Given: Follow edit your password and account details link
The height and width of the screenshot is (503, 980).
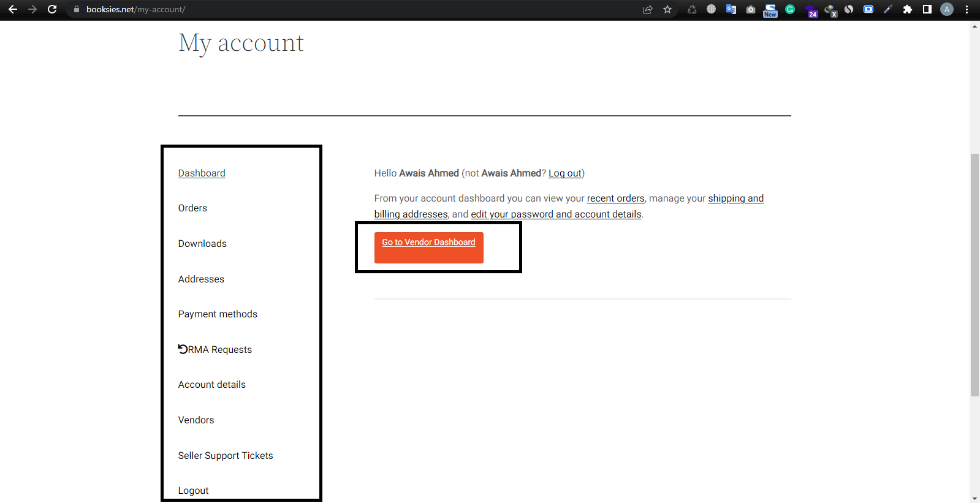Looking at the screenshot, I should (x=556, y=214).
